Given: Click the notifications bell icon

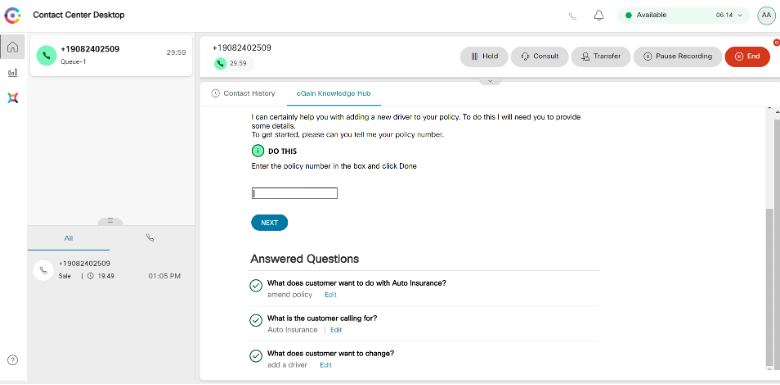Looking at the screenshot, I should tap(599, 15).
